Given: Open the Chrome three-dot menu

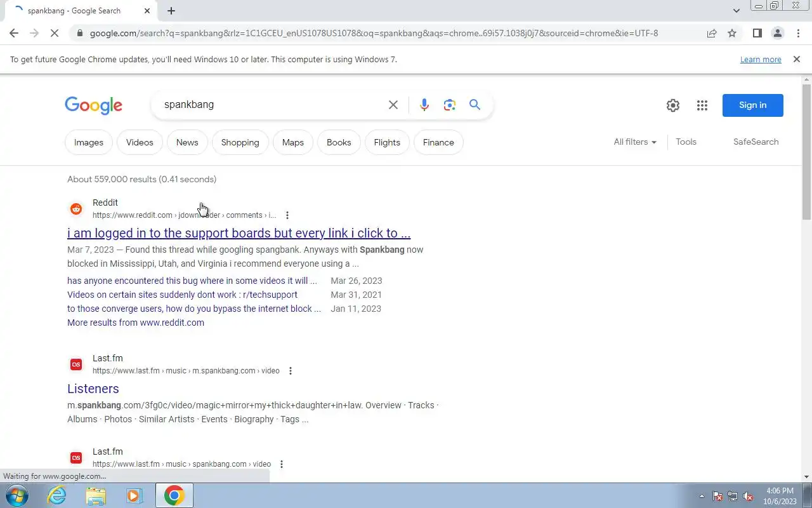Looking at the screenshot, I should tap(798, 33).
